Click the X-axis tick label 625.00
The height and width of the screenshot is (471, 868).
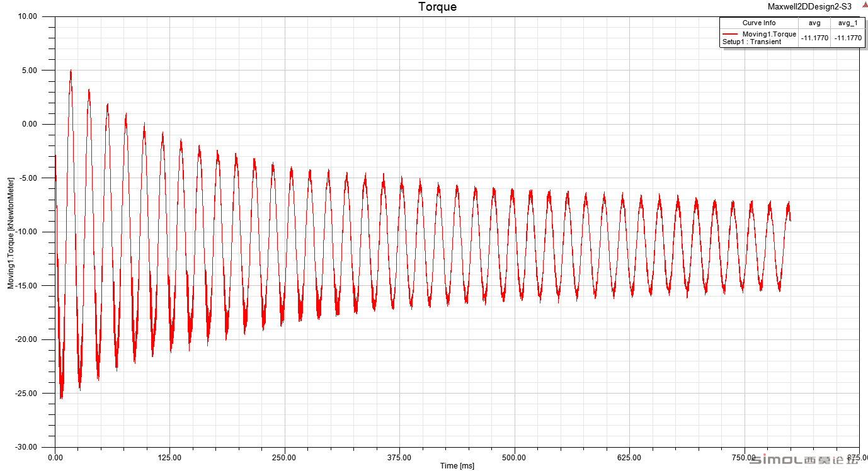(x=629, y=457)
